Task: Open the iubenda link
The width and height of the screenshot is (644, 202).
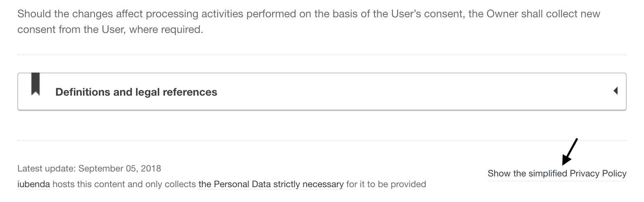Action: coord(33,184)
